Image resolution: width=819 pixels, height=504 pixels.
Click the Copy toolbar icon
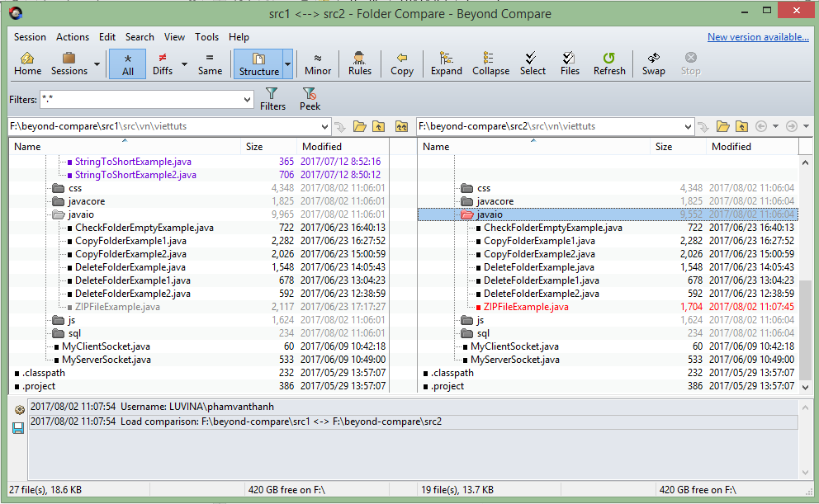coord(402,64)
